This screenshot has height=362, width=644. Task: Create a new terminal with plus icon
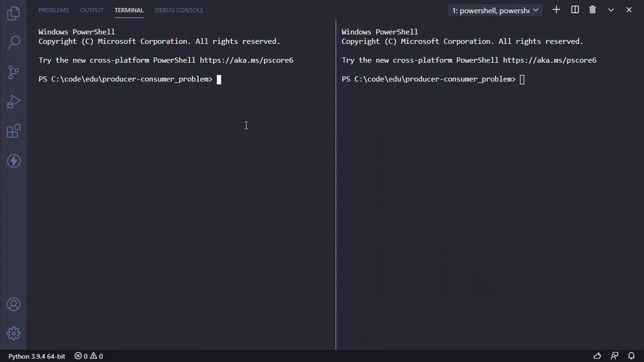click(x=556, y=10)
